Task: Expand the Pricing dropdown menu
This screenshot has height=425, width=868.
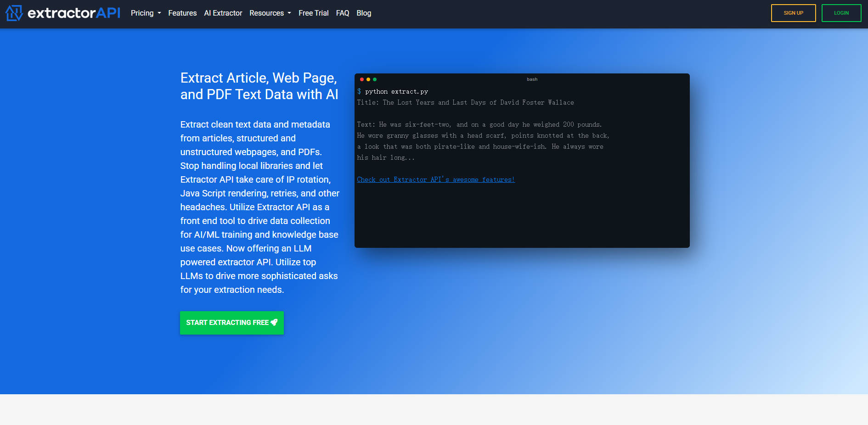Action: pos(146,13)
